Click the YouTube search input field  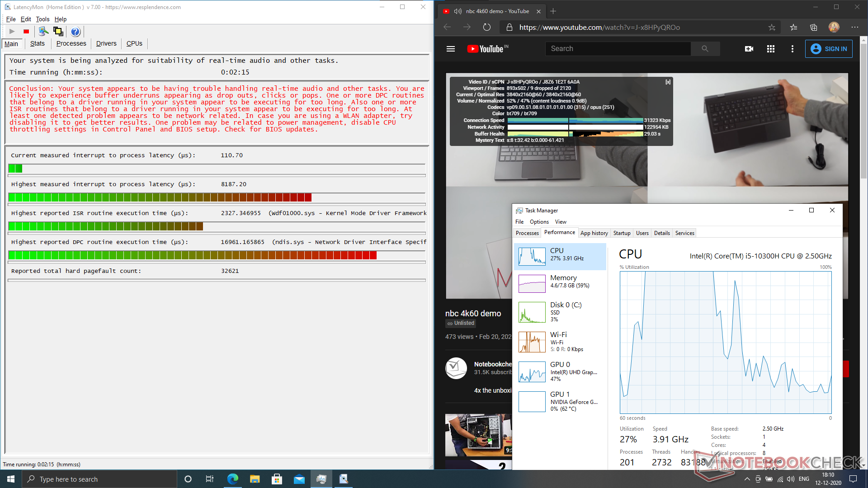click(x=618, y=49)
